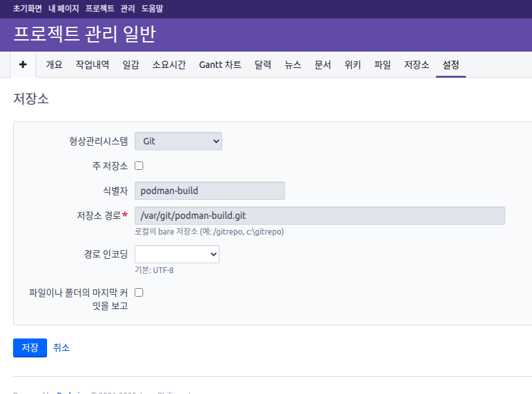Open the 작업내역 tab
Viewport: 532px width, 394px height.
(92, 65)
